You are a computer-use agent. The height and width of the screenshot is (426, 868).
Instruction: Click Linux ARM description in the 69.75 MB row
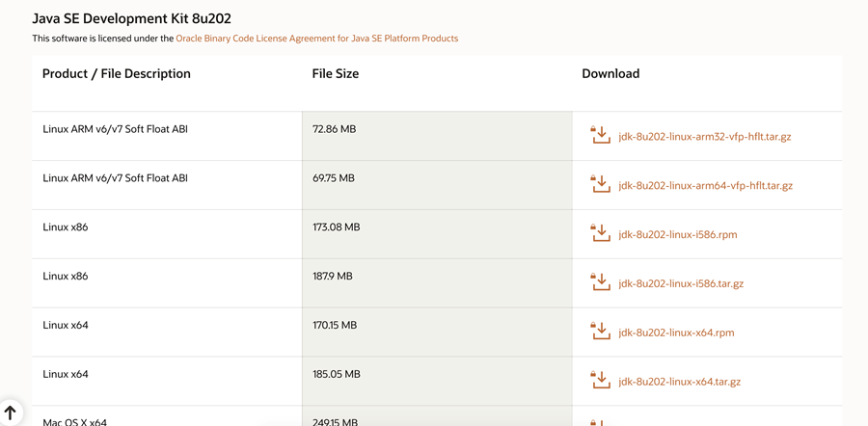(x=115, y=178)
